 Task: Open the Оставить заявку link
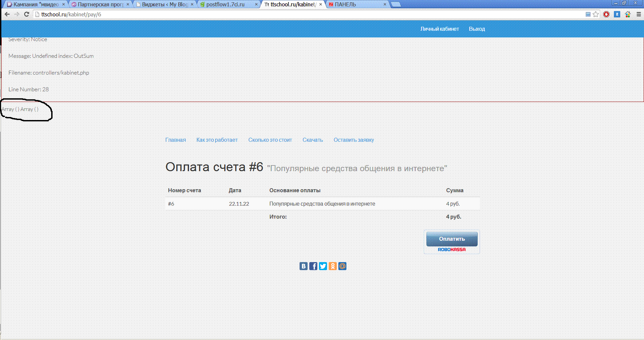coord(354,140)
